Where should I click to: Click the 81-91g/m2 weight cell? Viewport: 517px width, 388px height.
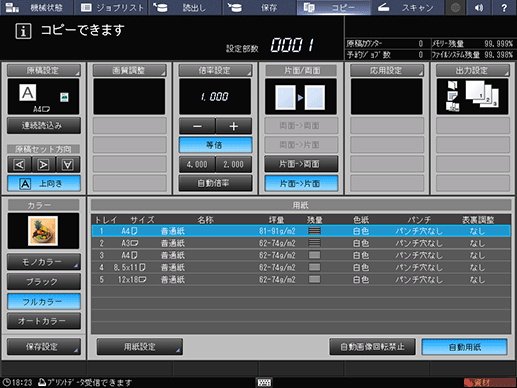(x=277, y=231)
